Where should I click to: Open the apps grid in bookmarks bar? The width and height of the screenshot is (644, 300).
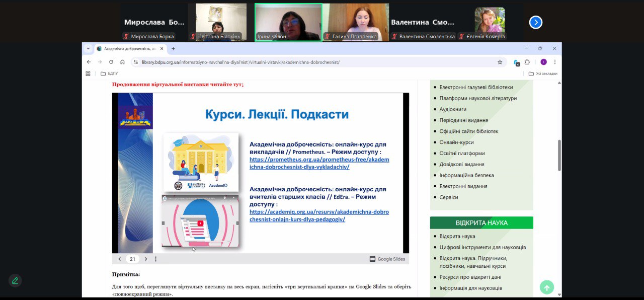[x=88, y=73]
